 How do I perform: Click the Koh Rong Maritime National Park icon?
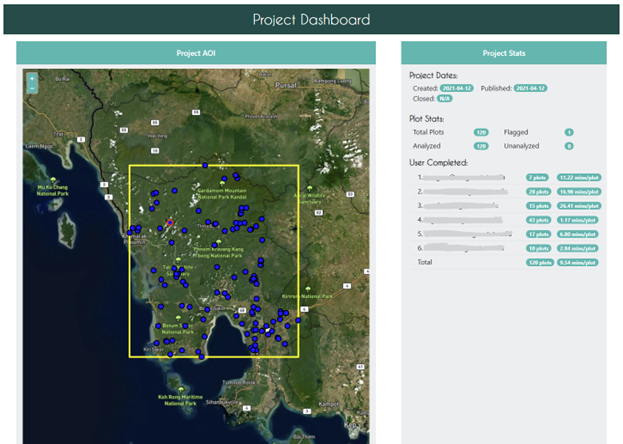[181, 388]
